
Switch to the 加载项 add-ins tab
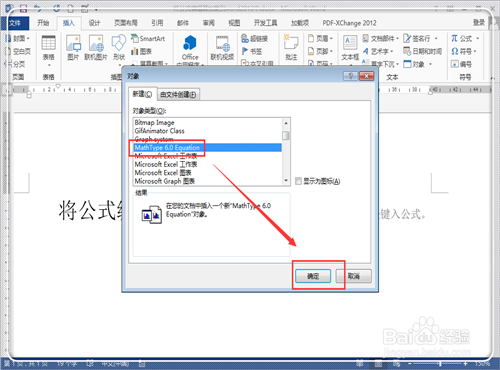[x=300, y=23]
